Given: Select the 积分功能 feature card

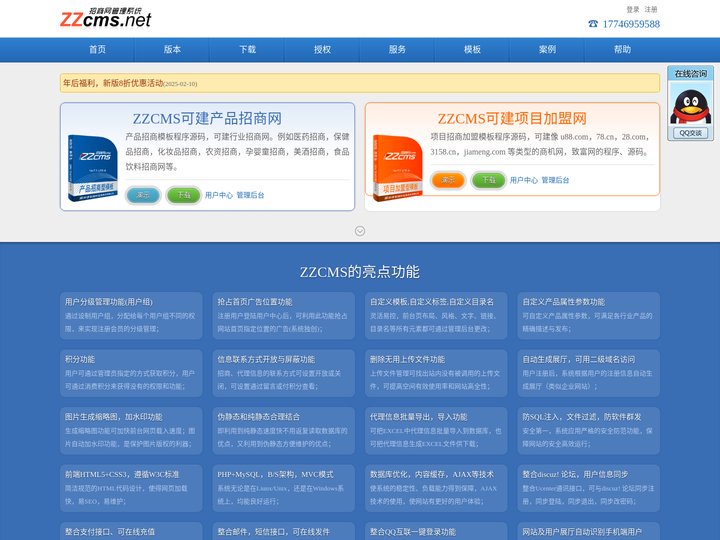Looking at the screenshot, I should tap(131, 373).
